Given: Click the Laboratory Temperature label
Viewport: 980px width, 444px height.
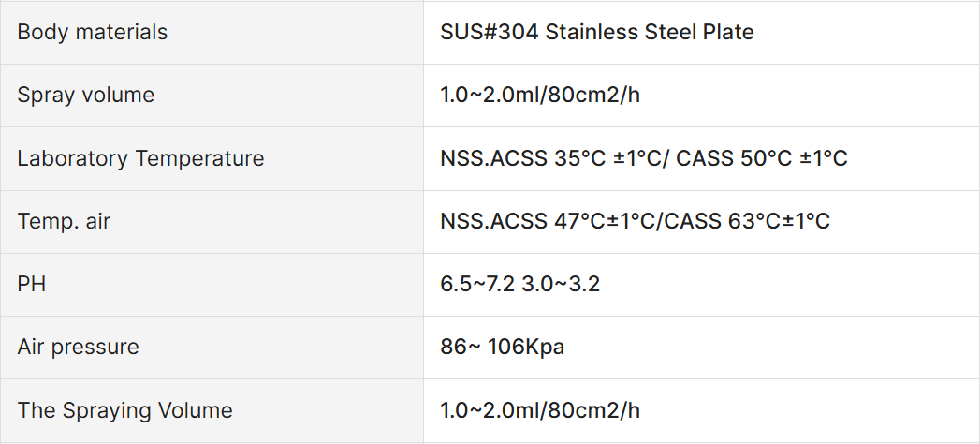Looking at the screenshot, I should pyautogui.click(x=140, y=158).
